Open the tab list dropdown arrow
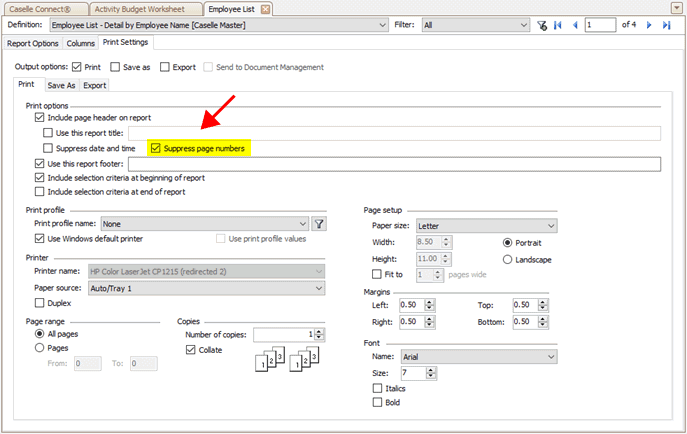687x434 pixels. point(676,8)
